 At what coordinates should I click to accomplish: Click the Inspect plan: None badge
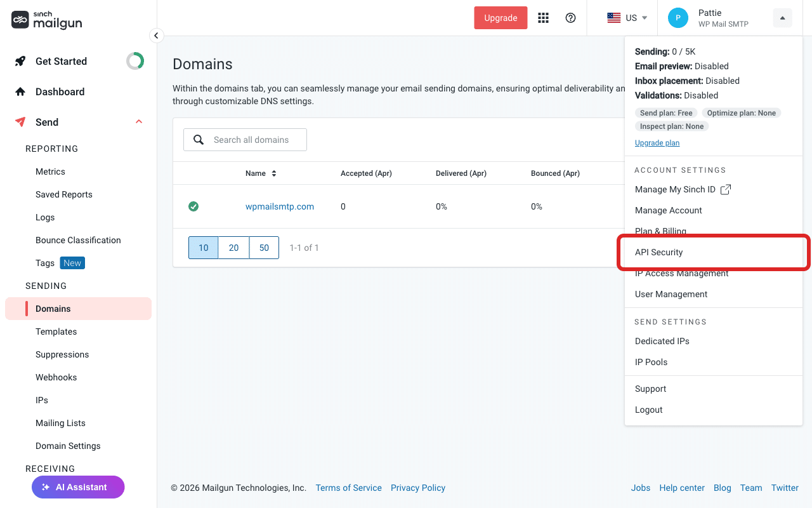[672, 126]
